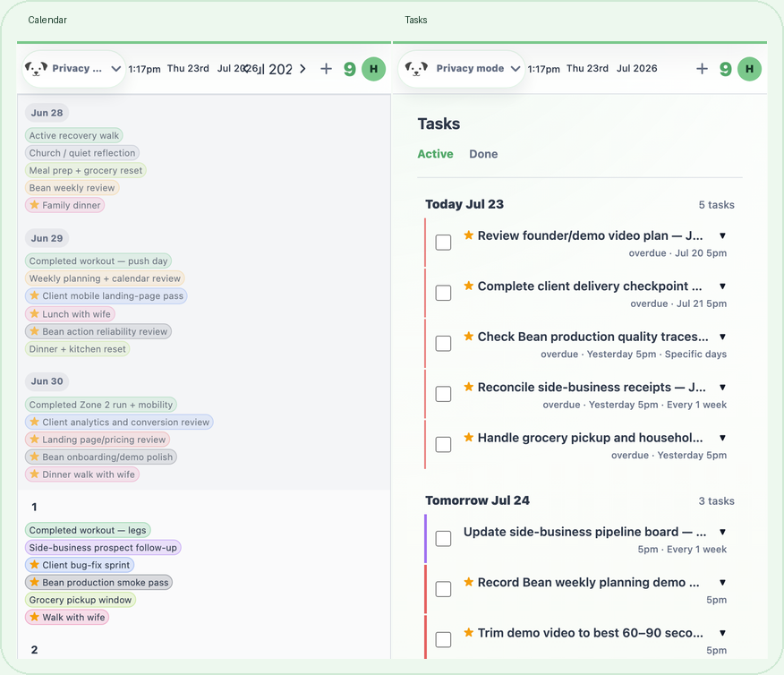
Task: Add a new item with the Calendar pane plus icon
Action: 326,69
